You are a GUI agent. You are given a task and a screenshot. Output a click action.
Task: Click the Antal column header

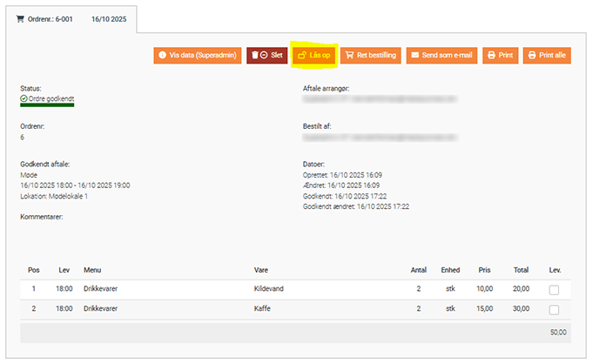418,269
